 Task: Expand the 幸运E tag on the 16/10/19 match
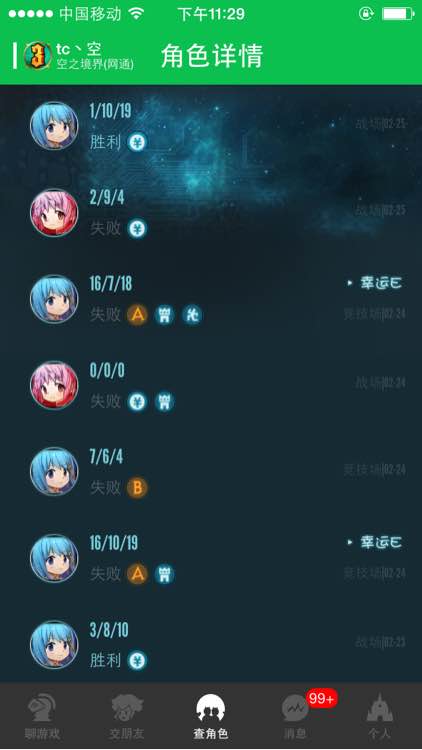375,542
